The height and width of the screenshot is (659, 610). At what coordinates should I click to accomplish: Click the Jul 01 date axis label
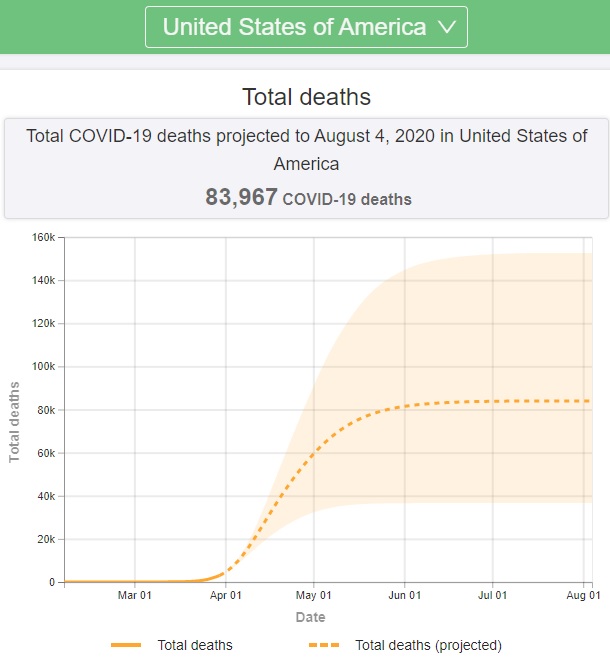click(492, 596)
